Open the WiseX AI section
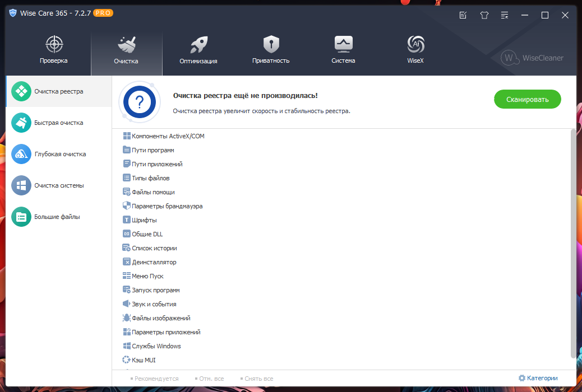This screenshot has width=582, height=392. 415,50
